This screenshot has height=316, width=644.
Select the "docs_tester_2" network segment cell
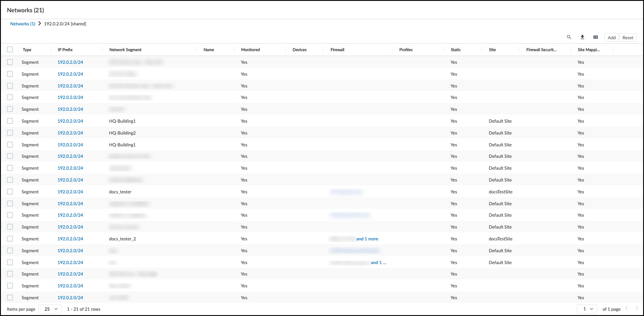pos(122,239)
